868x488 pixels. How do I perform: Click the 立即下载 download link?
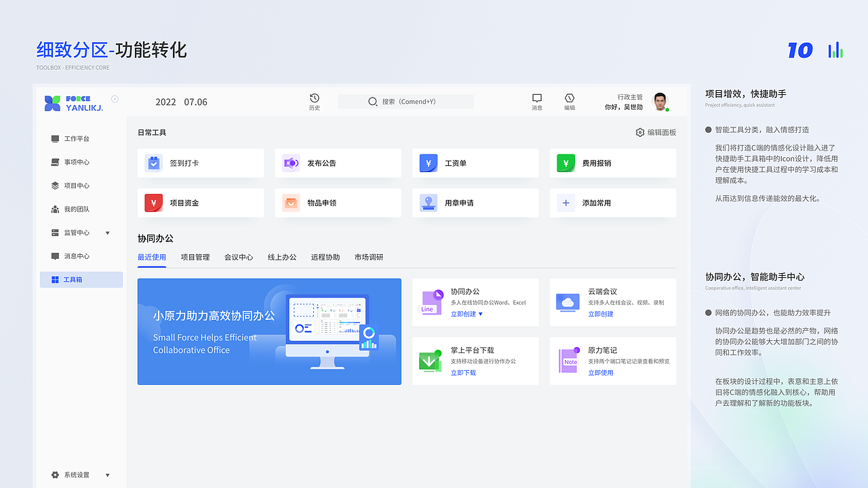(x=464, y=372)
